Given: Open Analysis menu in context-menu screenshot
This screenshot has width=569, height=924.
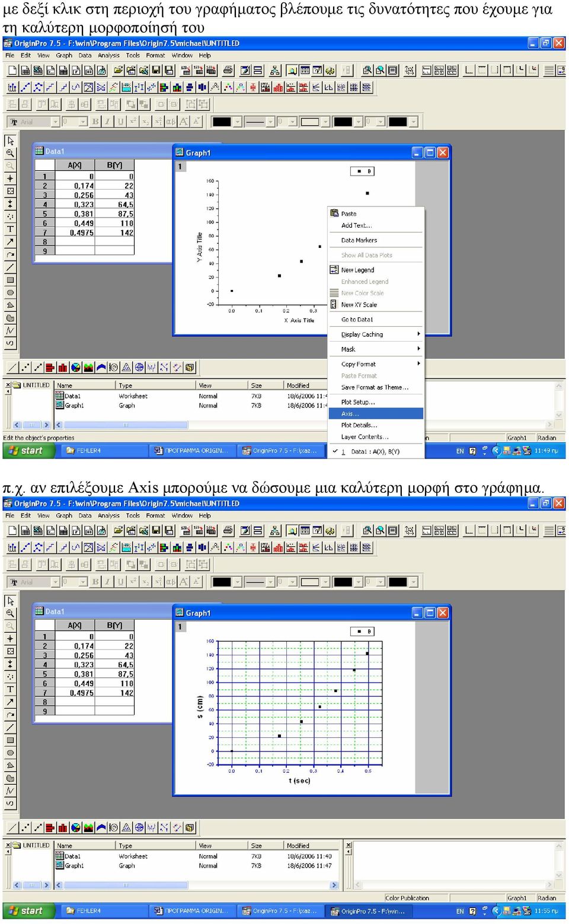Looking at the screenshot, I should click(108, 55).
